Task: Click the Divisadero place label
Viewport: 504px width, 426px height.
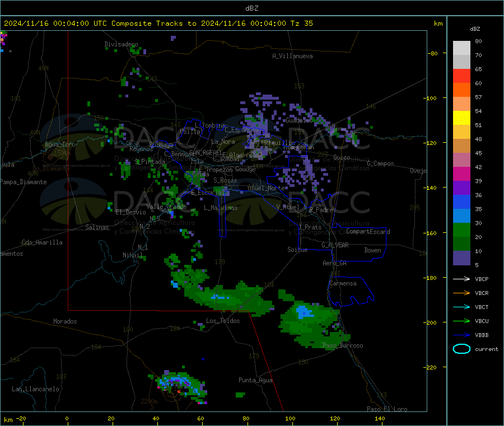Action: tap(121, 44)
